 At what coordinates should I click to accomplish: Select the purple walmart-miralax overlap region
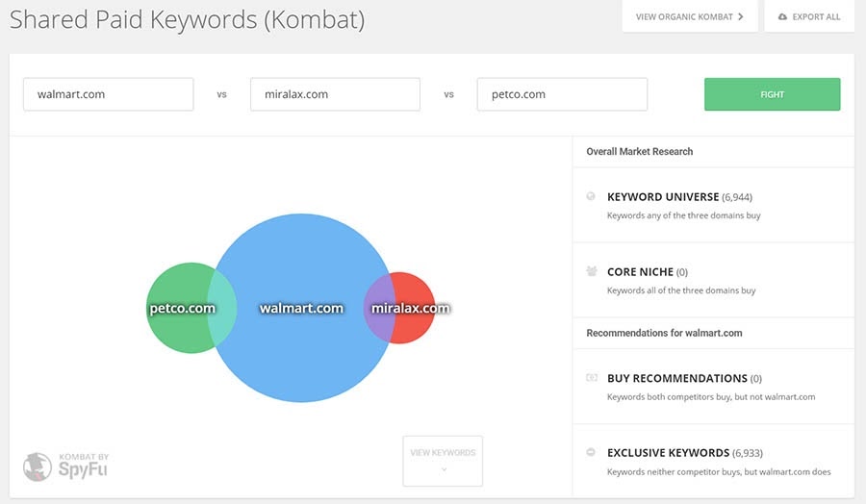pos(378,308)
